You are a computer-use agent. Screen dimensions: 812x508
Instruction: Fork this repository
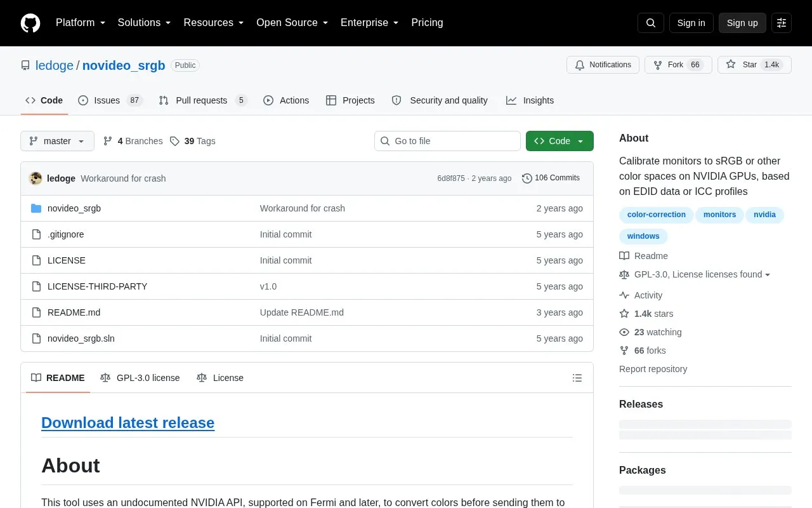(x=678, y=65)
